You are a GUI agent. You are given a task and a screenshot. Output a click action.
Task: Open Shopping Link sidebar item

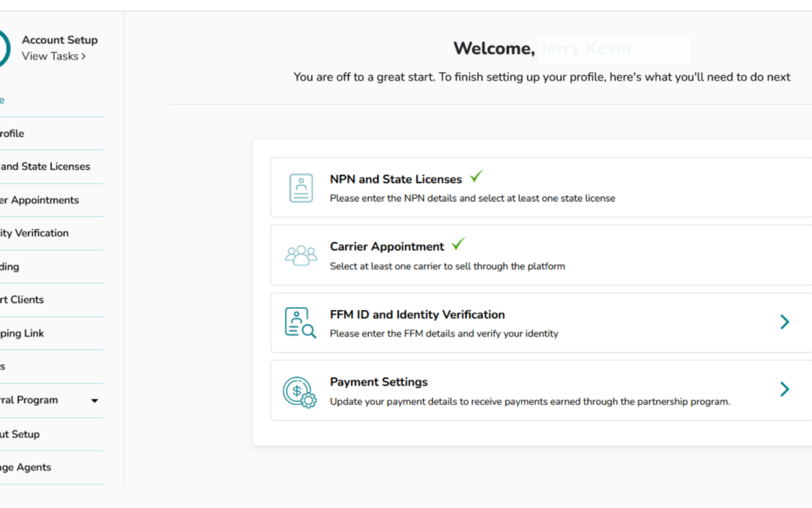coord(22,333)
